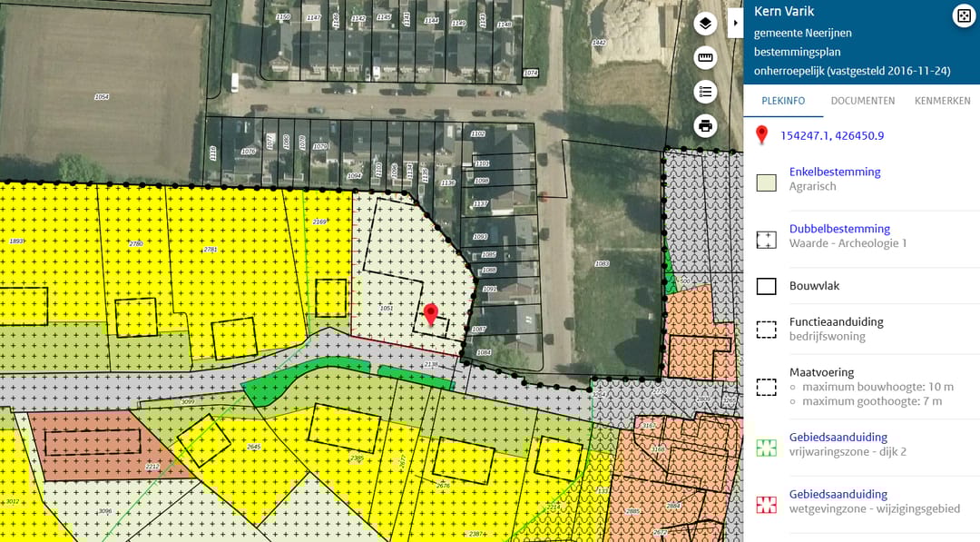The height and width of the screenshot is (542, 980).
Task: Open Gebiedsaanduiding wetgevingzone link
Action: click(x=838, y=494)
